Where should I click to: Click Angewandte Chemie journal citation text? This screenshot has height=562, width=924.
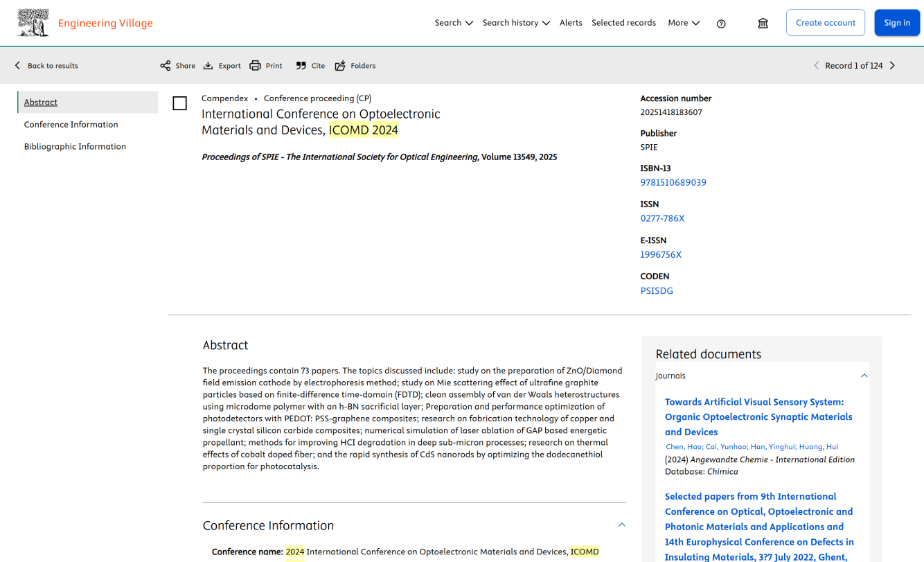pos(760,459)
